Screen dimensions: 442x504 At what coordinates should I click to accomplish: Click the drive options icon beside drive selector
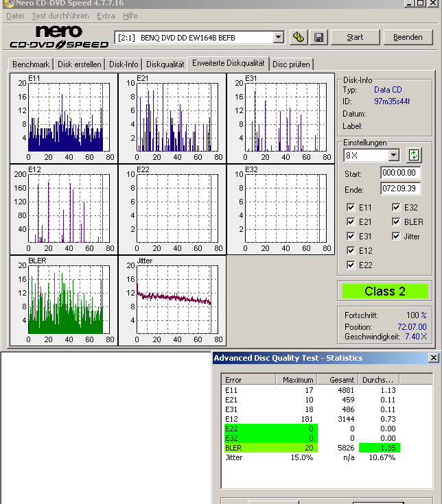point(299,37)
